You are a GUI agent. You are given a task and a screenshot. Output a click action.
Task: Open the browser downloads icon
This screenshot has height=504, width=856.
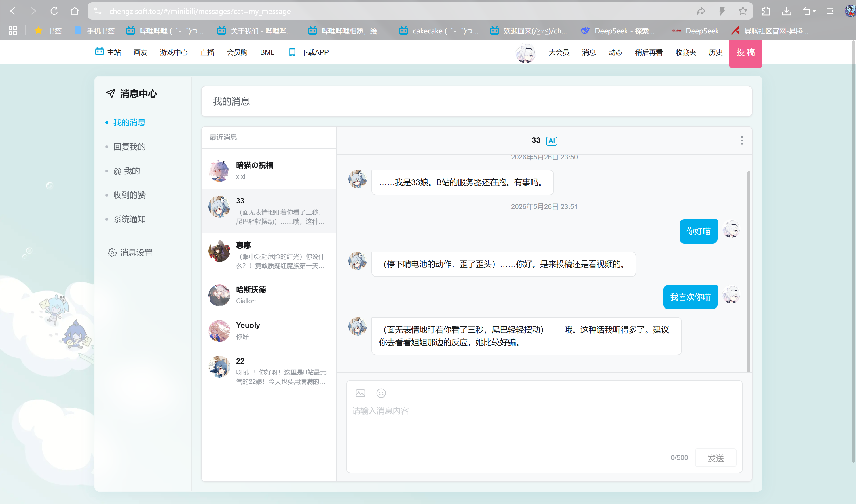[786, 11]
